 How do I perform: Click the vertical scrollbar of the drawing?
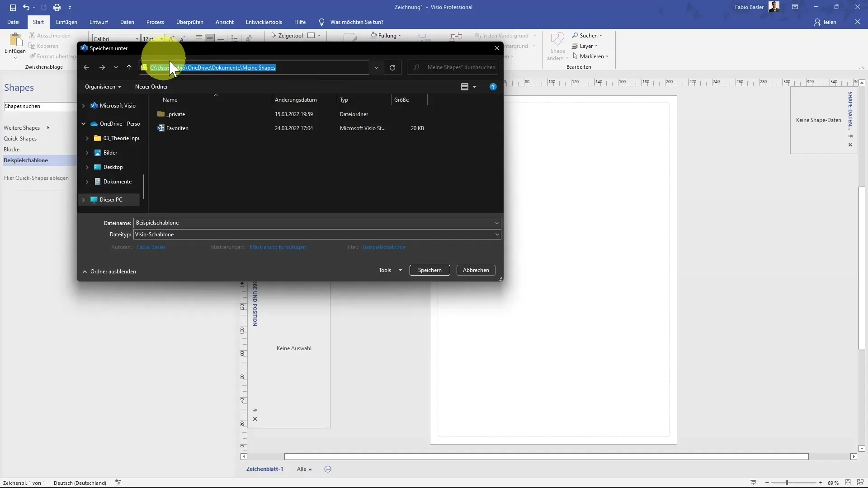click(x=862, y=267)
